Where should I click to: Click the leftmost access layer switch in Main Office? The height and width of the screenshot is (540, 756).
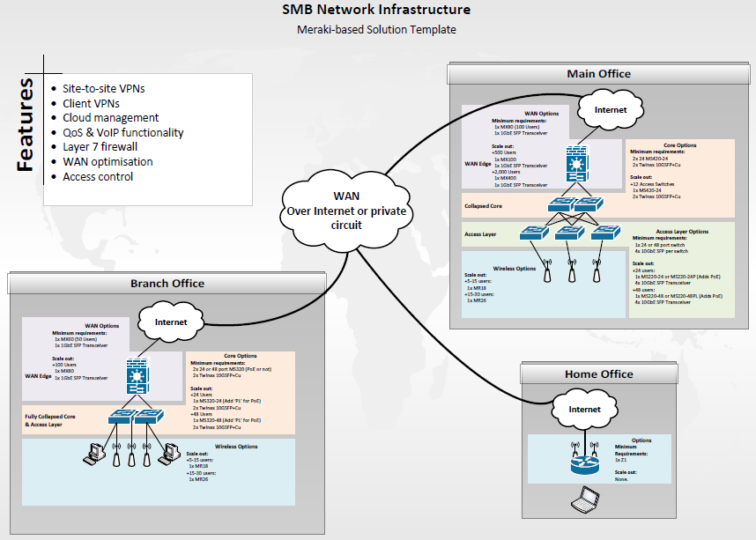point(534,233)
